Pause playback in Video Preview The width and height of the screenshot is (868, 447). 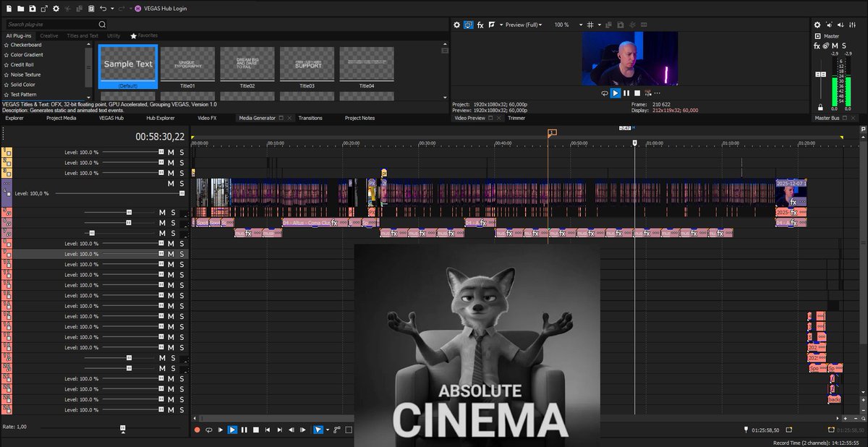pyautogui.click(x=626, y=93)
